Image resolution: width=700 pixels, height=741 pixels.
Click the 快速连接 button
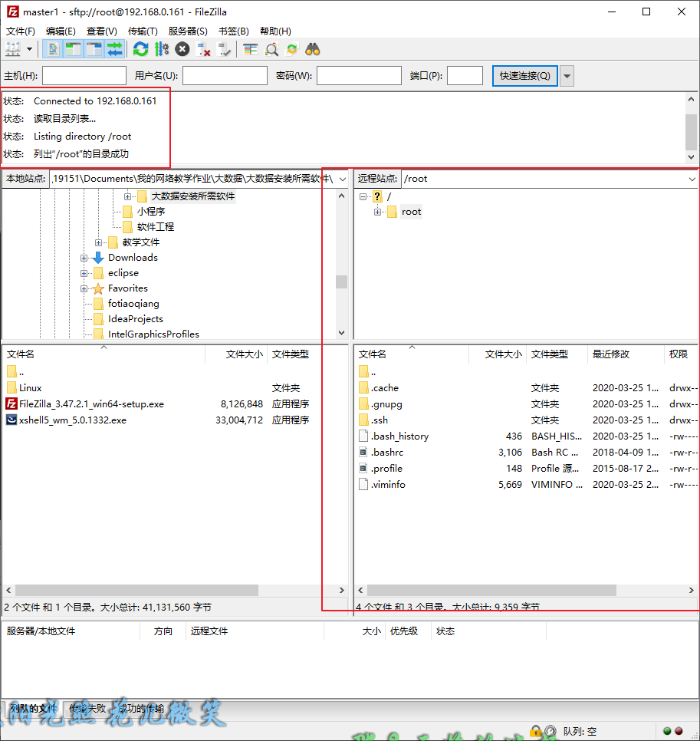click(524, 75)
